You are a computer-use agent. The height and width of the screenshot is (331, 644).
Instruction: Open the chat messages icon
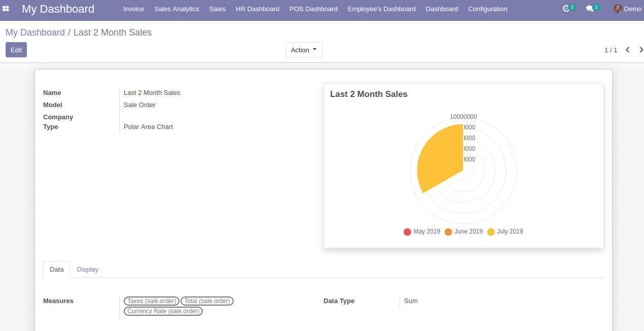pyautogui.click(x=590, y=9)
